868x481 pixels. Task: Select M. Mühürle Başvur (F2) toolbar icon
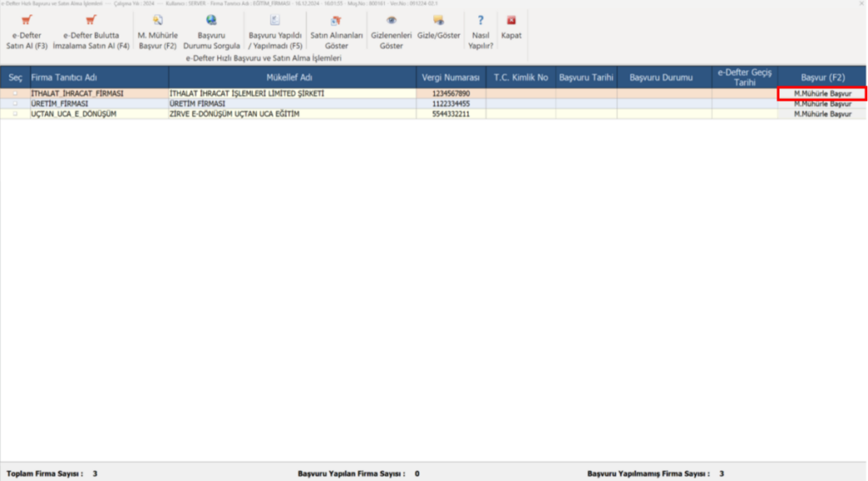coord(158,20)
